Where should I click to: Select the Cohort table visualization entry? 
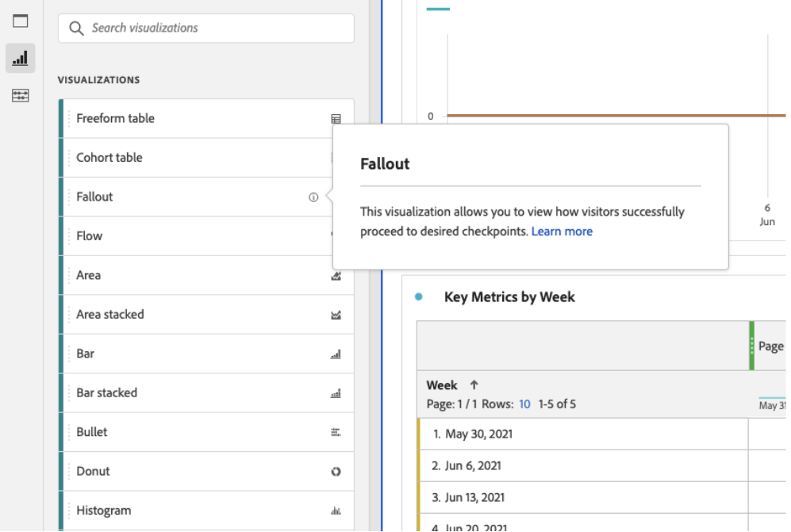pos(109,158)
